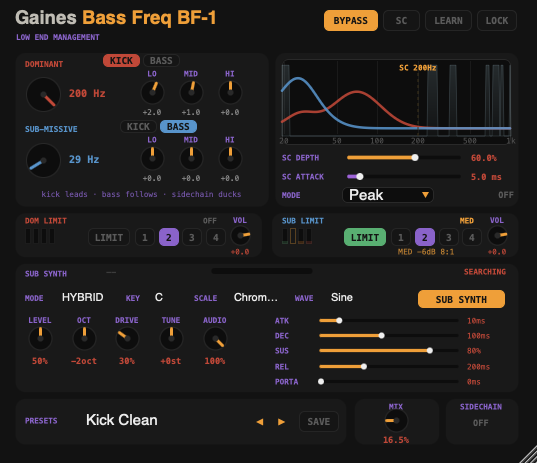This screenshot has height=463, width=537.
Task: Click the Sub Limit level meter
Action: click(x=297, y=236)
